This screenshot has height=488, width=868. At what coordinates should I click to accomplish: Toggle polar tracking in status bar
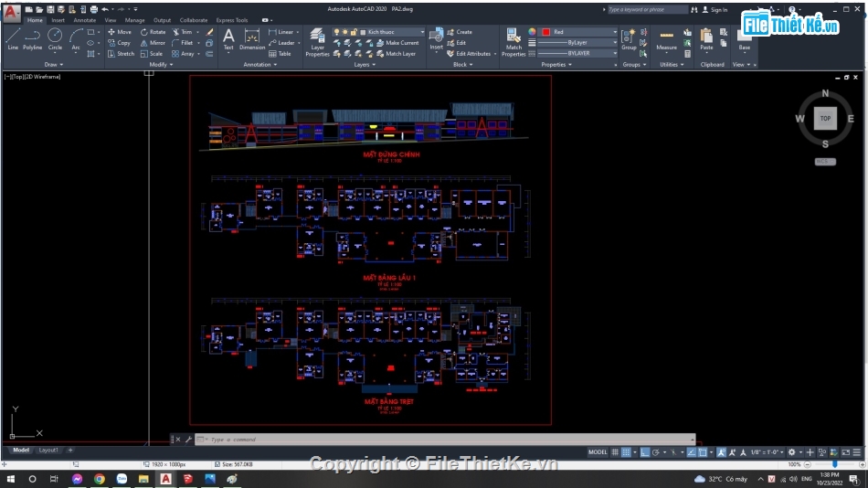coord(656,452)
